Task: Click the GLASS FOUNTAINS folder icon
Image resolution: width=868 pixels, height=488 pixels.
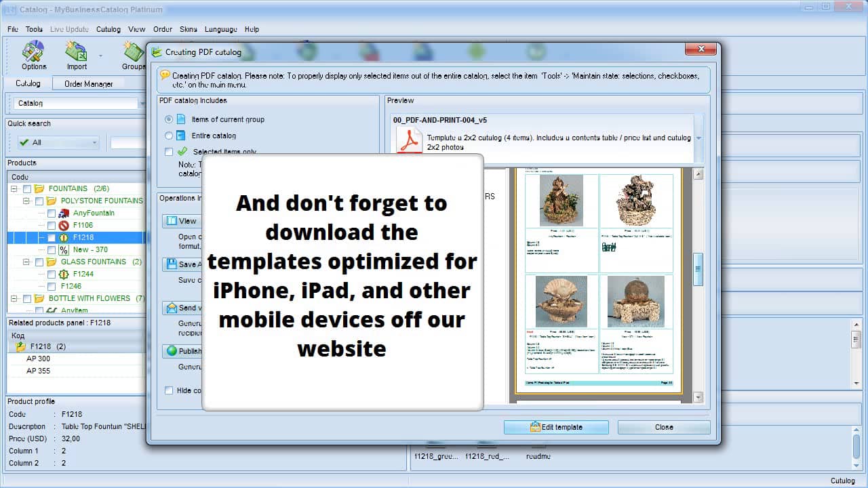Action: pos(51,262)
